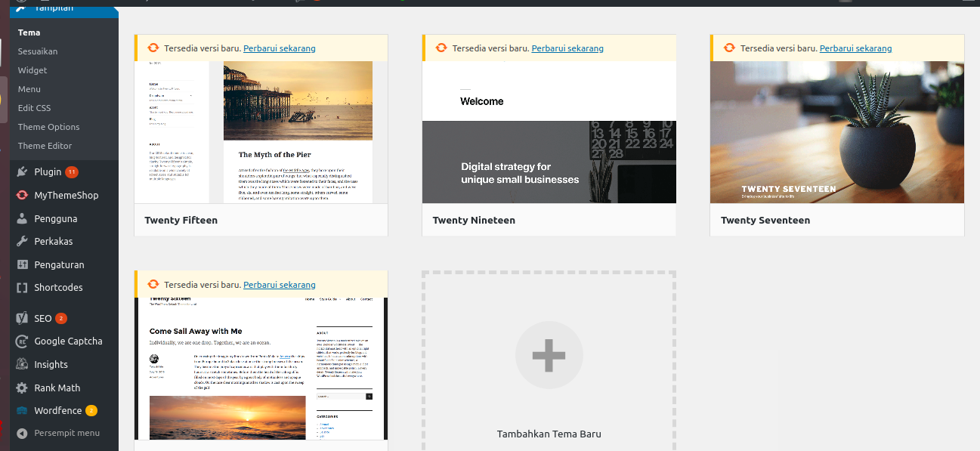Screen dimensions: 980x451
Task: Click the Plugin updates badge showing 11
Action: tap(72, 171)
